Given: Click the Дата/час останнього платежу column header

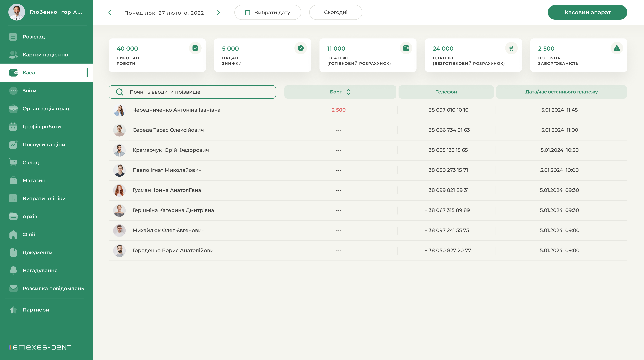Looking at the screenshot, I should pos(561,92).
